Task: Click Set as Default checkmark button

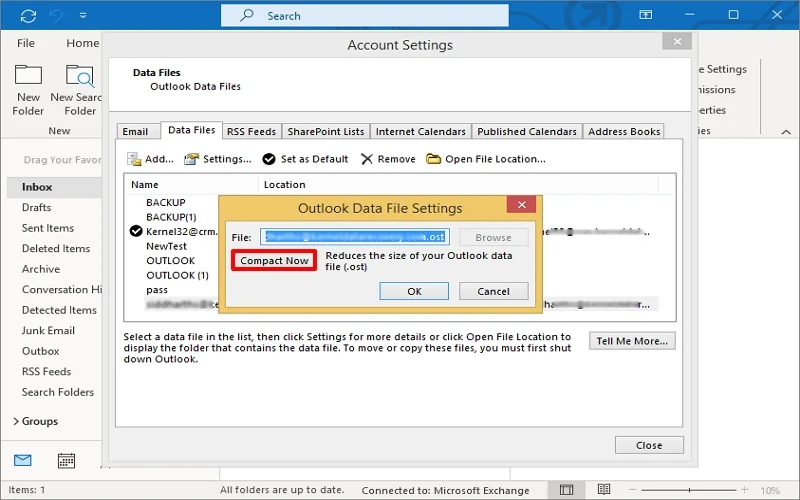Action: pyautogui.click(x=306, y=159)
